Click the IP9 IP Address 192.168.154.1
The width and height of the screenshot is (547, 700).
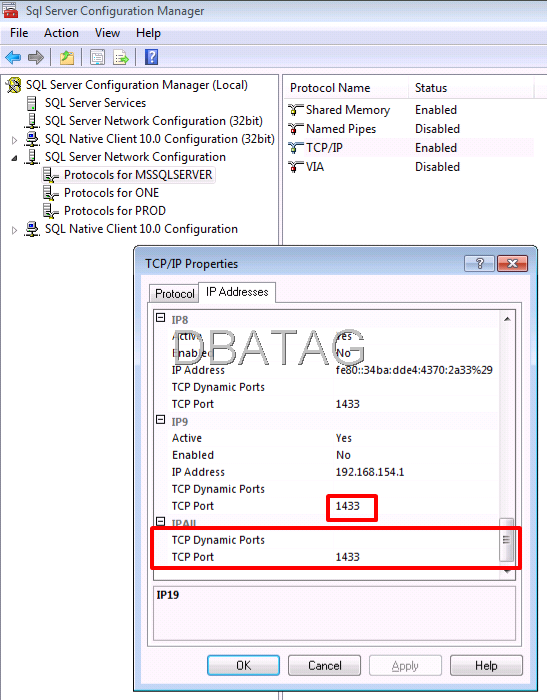click(x=370, y=472)
